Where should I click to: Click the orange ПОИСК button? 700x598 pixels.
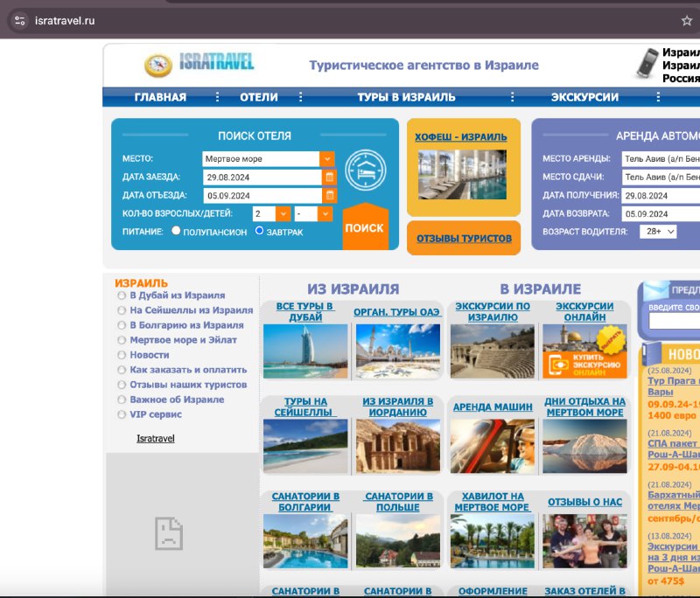tap(364, 227)
